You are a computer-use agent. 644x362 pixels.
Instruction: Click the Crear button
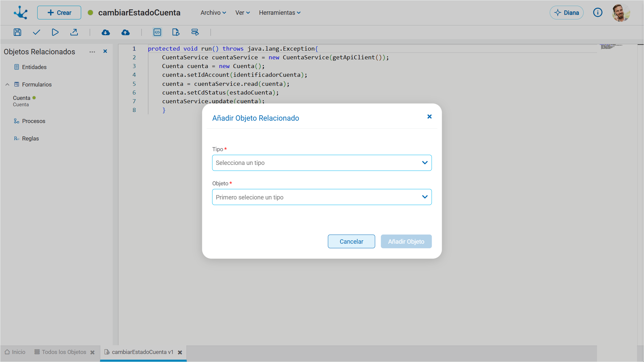[59, 13]
